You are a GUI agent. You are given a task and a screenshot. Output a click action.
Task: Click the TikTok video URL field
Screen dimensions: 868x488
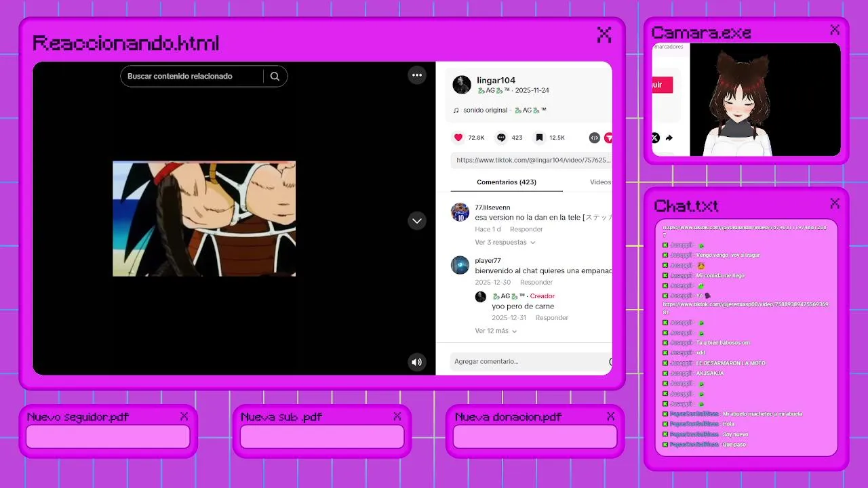tap(532, 161)
